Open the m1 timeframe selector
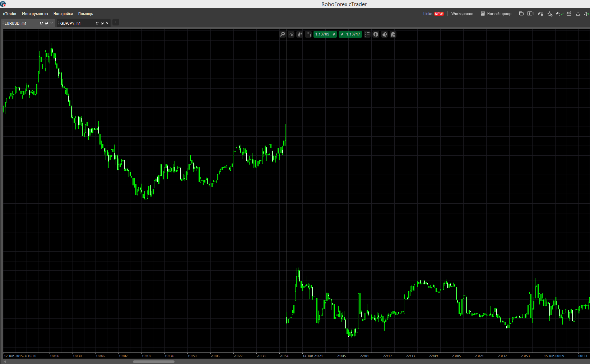This screenshot has width=590, height=364. point(308,34)
